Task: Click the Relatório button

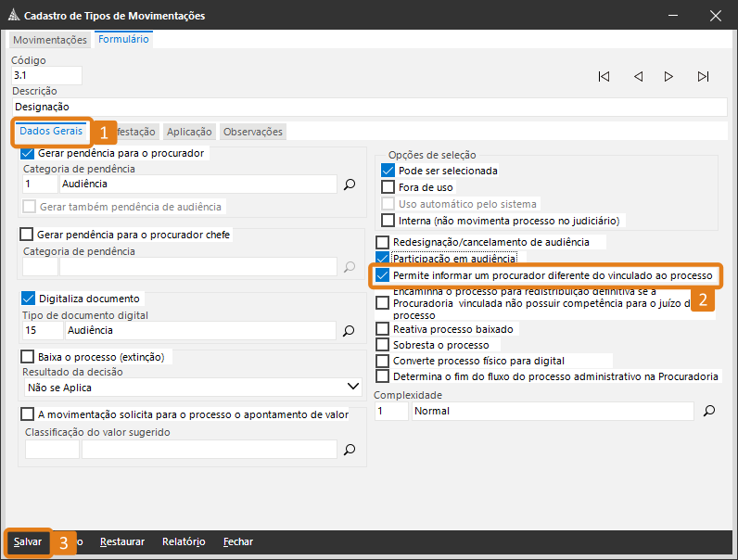Action: pos(183,541)
